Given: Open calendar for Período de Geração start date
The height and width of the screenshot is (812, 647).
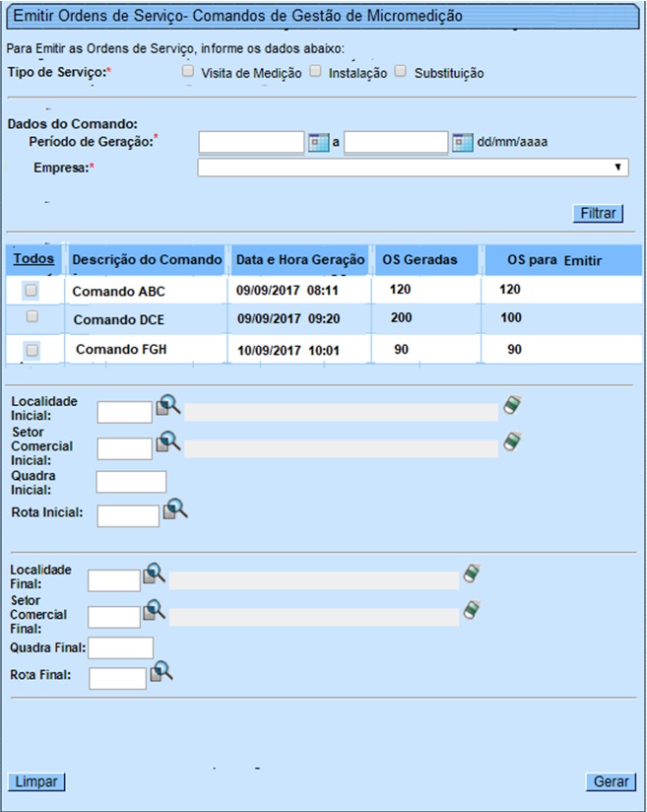Looking at the screenshot, I should (318, 143).
